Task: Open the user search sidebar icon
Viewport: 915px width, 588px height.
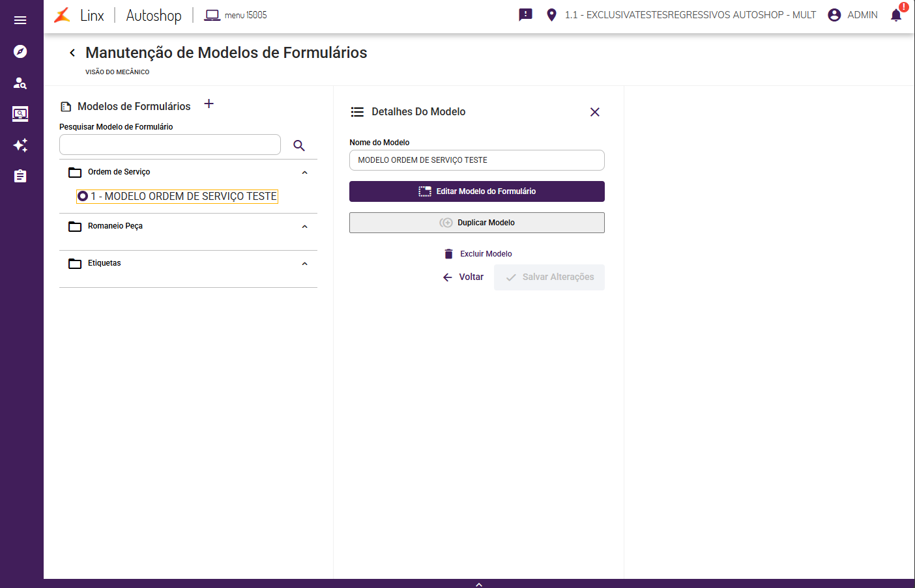Action: [x=20, y=83]
